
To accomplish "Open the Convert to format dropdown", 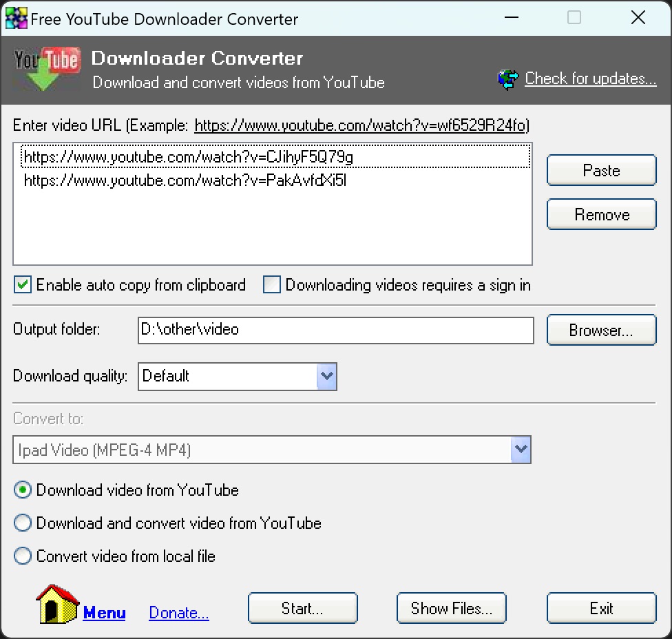I will (521, 450).
